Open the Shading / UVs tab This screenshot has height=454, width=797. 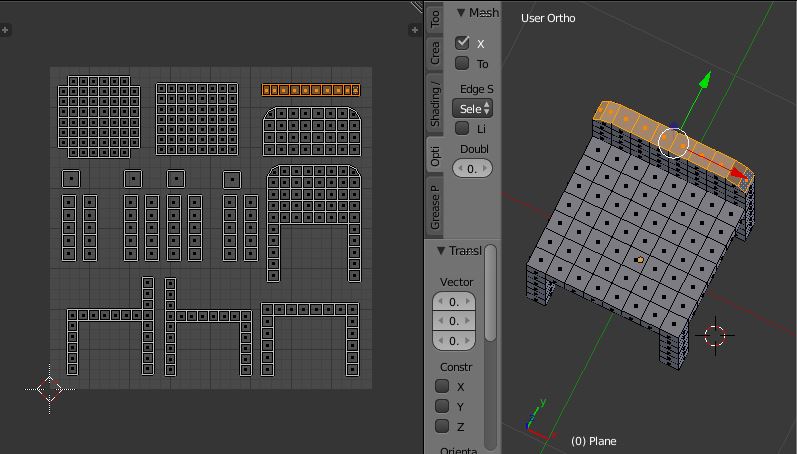coord(435,103)
